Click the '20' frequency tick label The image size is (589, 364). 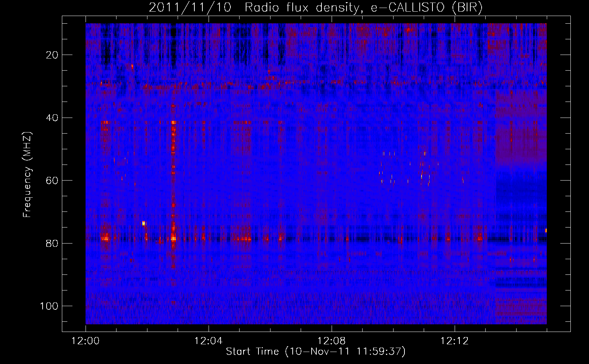52,55
